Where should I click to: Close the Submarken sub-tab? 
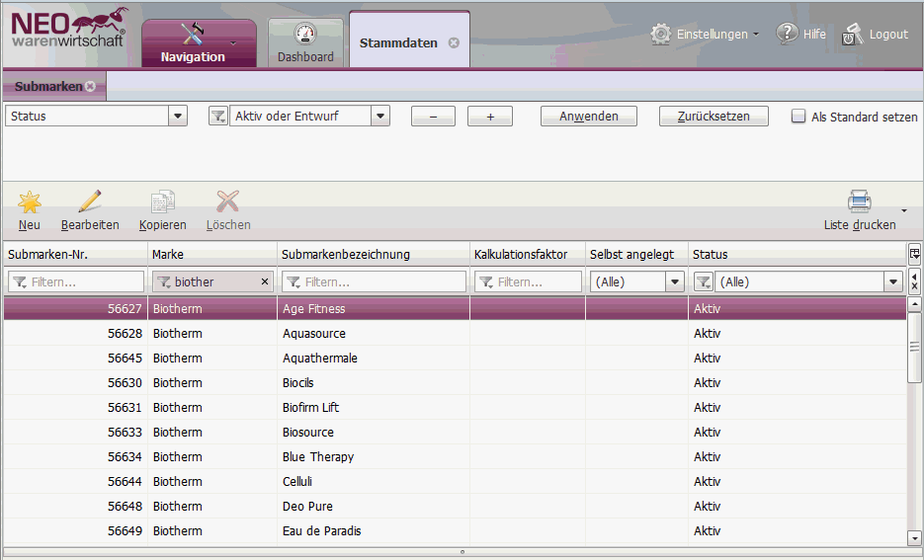click(x=90, y=87)
